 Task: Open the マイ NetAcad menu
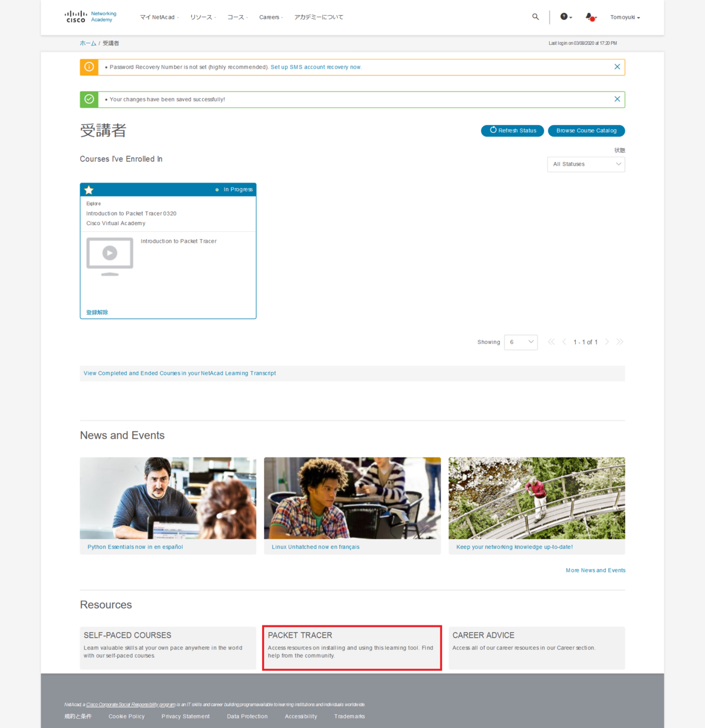[159, 17]
